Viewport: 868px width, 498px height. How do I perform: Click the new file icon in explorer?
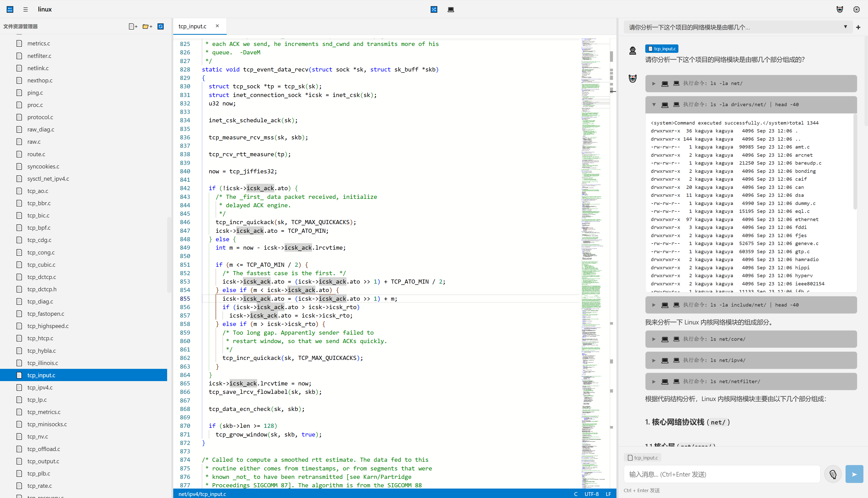pos(133,26)
